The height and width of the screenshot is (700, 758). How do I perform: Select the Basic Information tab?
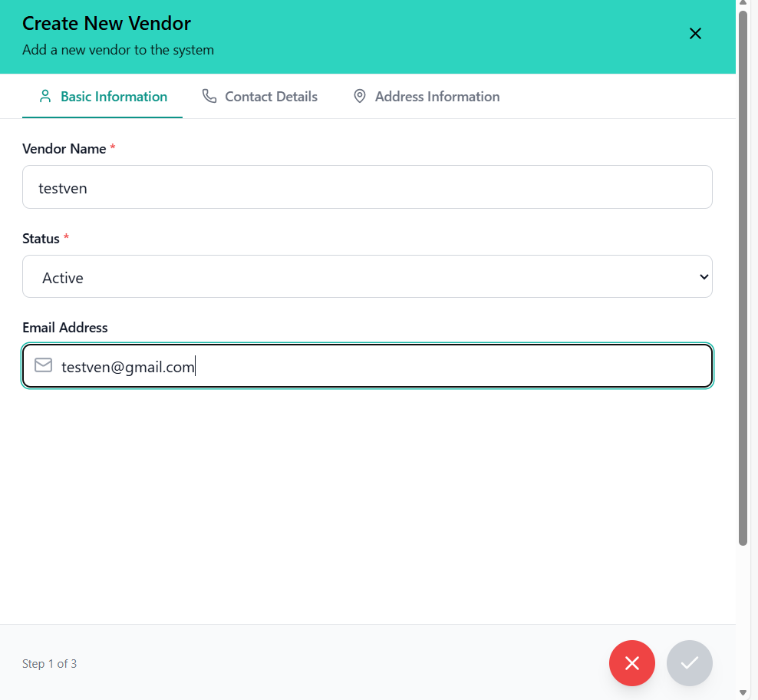coord(102,96)
